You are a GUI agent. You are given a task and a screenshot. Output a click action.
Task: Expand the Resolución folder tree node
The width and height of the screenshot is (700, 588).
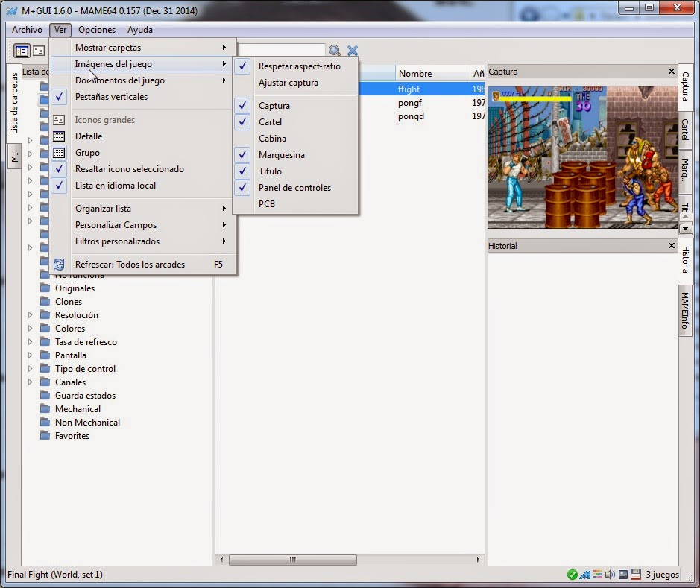click(x=30, y=315)
